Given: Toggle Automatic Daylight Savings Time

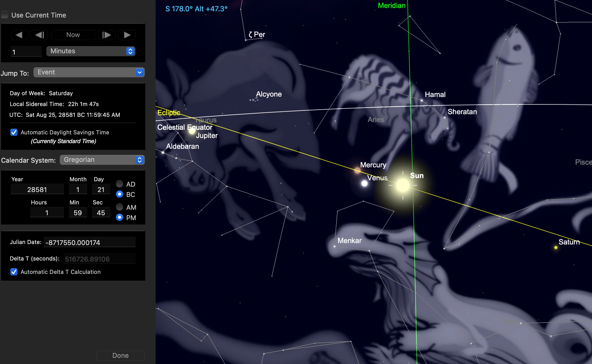Looking at the screenshot, I should point(14,132).
